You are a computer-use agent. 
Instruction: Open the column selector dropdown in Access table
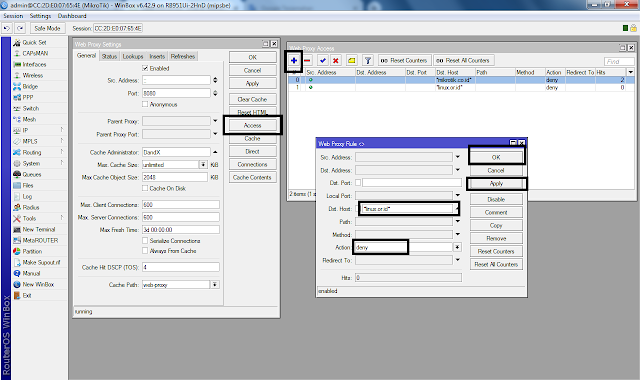(631, 72)
